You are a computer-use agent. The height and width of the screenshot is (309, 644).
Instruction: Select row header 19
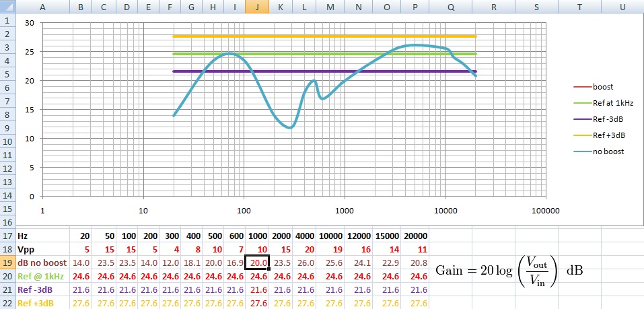7,263
